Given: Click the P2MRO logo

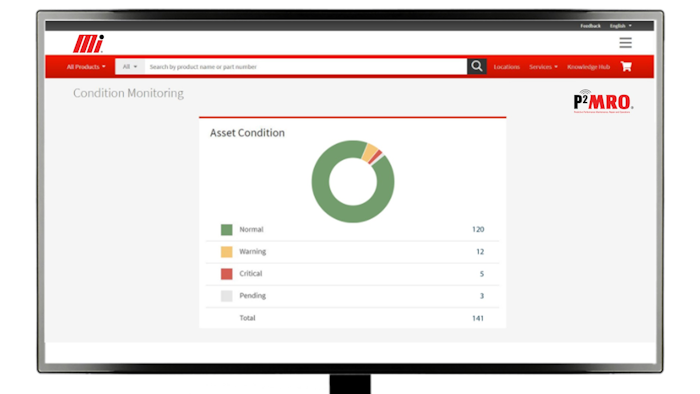Looking at the screenshot, I should coord(603,102).
